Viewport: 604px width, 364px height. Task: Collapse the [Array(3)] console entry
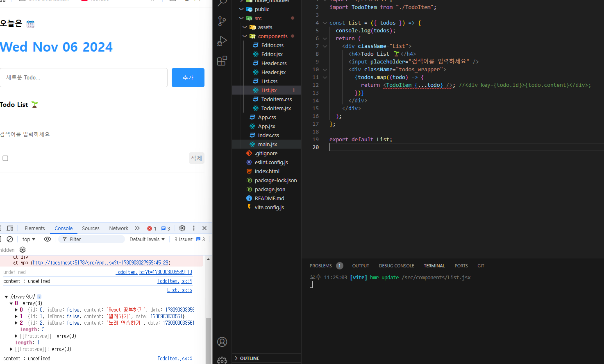(x=6, y=297)
